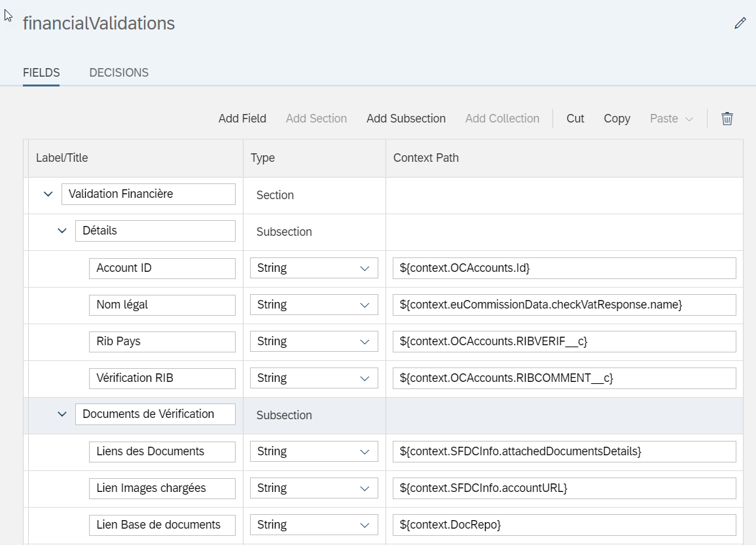Click the Context Path field for Account ID

click(563, 268)
